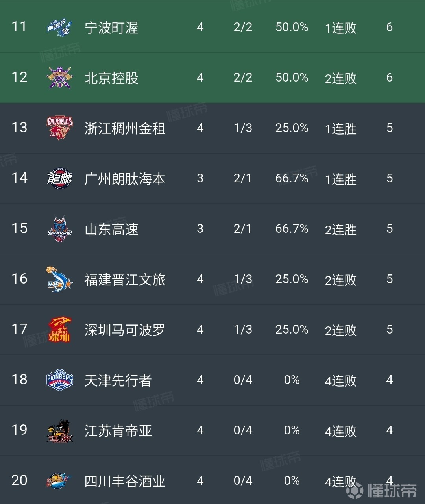Select the row for rank 13
Image resolution: width=425 pixels, height=504 pixels.
[213, 128]
